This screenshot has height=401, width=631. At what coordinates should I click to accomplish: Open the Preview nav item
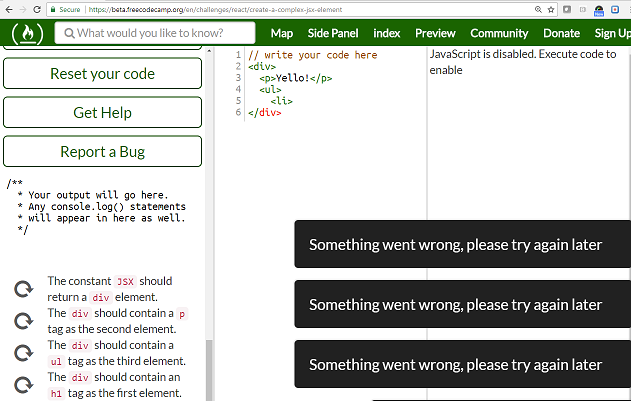(x=435, y=33)
